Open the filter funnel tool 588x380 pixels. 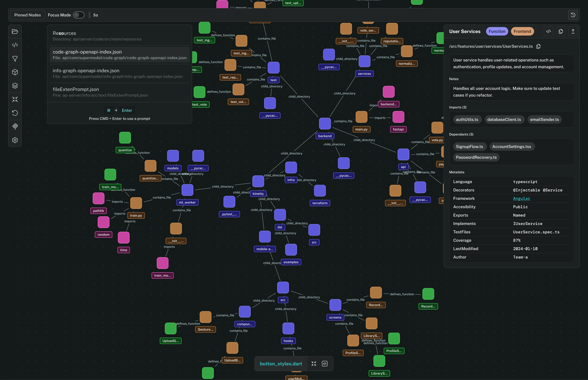(x=15, y=59)
